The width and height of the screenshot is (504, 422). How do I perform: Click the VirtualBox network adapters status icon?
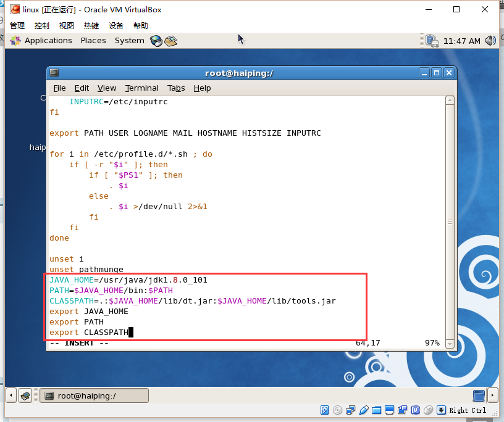click(350, 410)
